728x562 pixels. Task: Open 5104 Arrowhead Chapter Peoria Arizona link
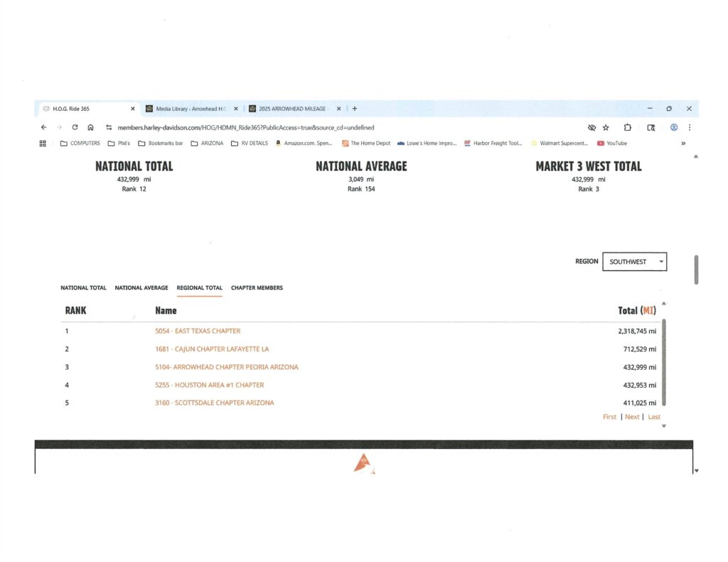click(227, 367)
